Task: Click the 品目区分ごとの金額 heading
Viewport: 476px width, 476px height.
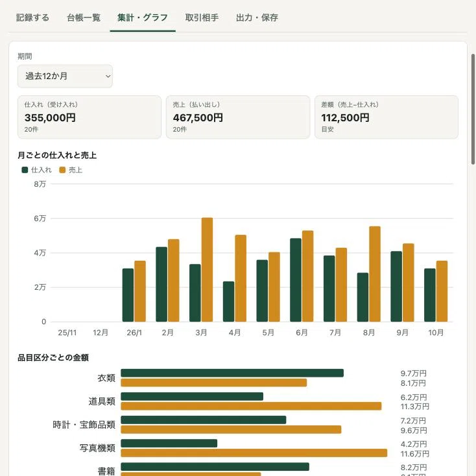Action: point(53,357)
